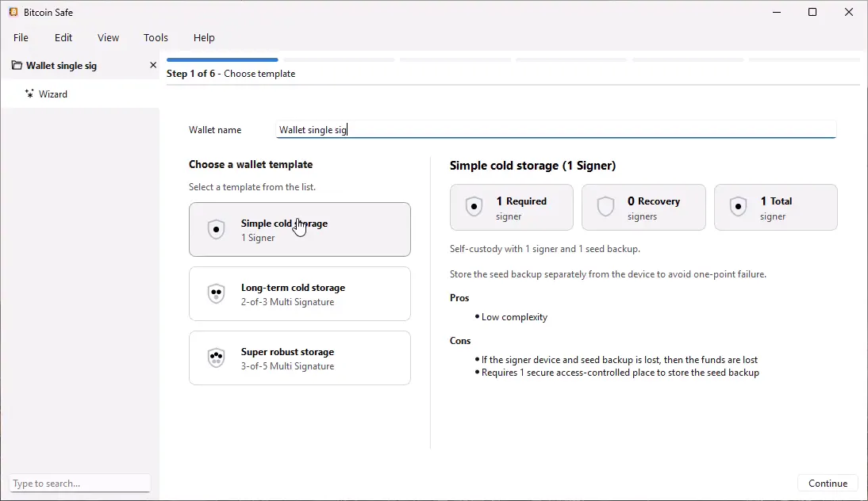868x501 pixels.
Task: Click the Bitcoin Safe app logo icon
Action: [13, 12]
